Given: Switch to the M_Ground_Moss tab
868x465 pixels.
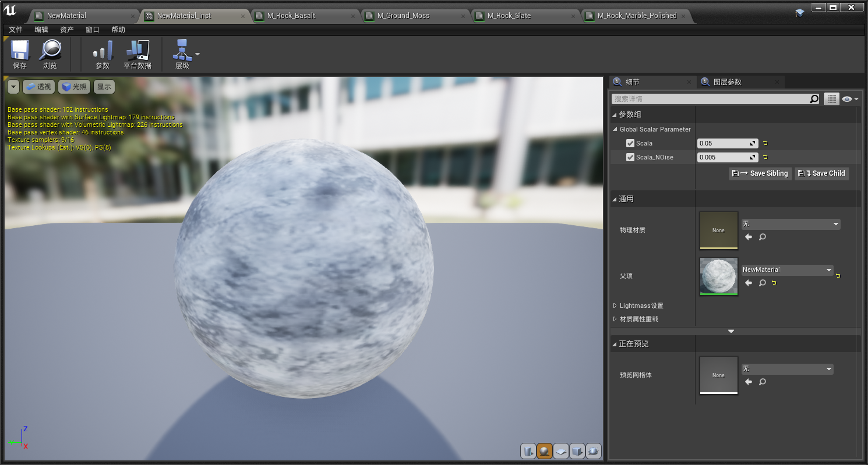Looking at the screenshot, I should click(403, 16).
